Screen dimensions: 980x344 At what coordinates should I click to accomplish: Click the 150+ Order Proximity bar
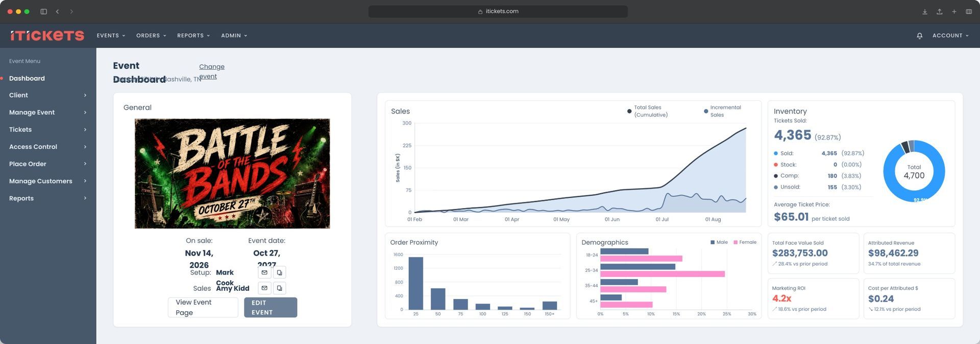point(550,306)
